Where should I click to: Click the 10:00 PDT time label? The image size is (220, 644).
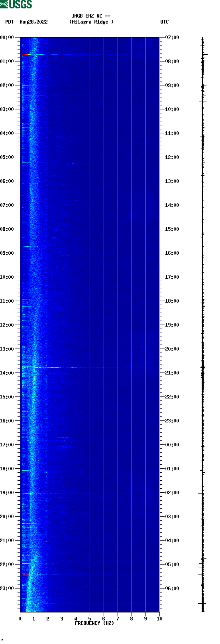(7, 277)
